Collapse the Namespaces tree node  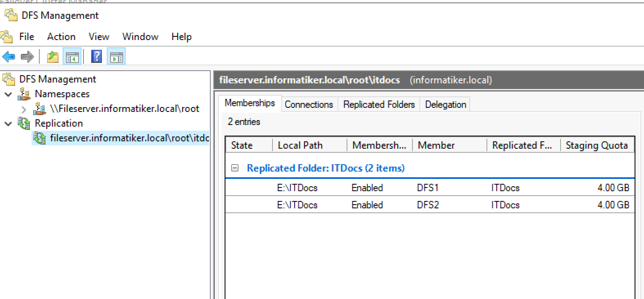(x=8, y=94)
